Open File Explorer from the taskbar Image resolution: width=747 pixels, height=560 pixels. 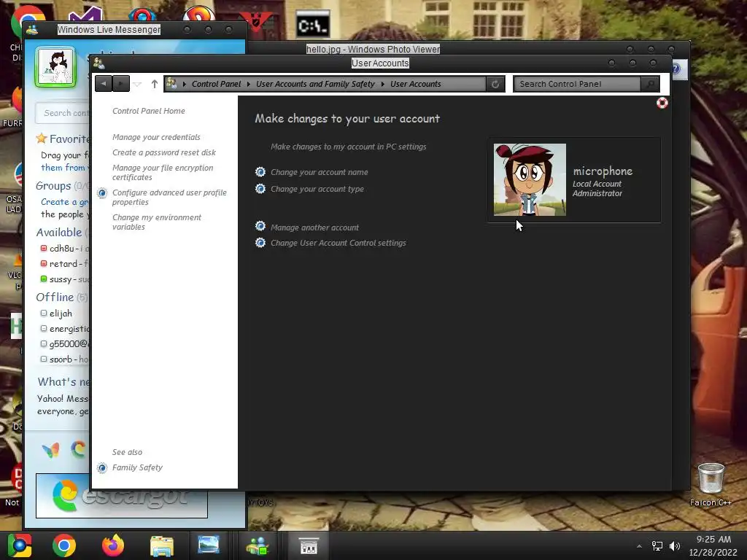click(x=162, y=545)
